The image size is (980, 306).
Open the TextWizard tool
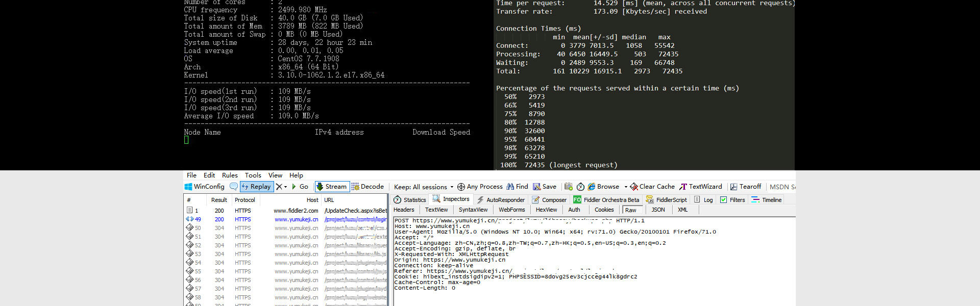[701, 187]
